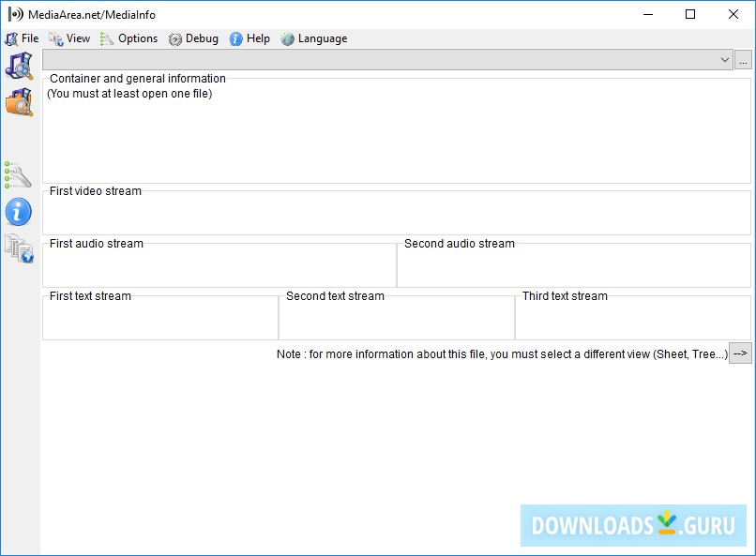Open the Language menu
The image size is (756, 556).
click(314, 38)
